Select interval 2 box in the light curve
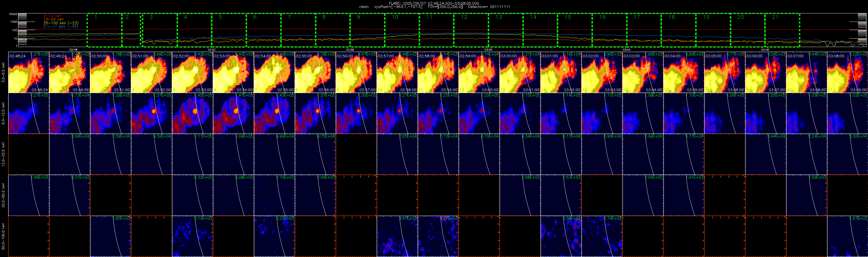Screen dimensions: 868x257 131,30
